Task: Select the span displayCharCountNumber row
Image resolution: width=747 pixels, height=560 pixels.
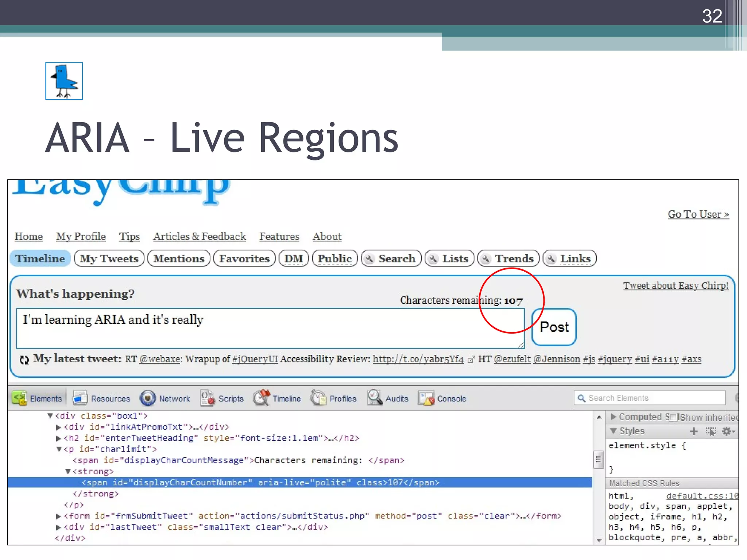Action: [300, 483]
